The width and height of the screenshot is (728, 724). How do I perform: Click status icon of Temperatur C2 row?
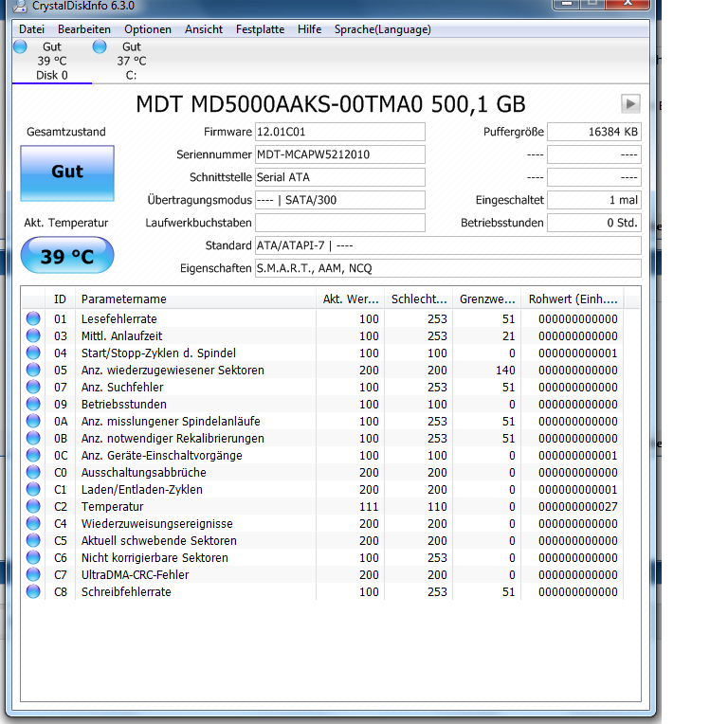point(33,506)
